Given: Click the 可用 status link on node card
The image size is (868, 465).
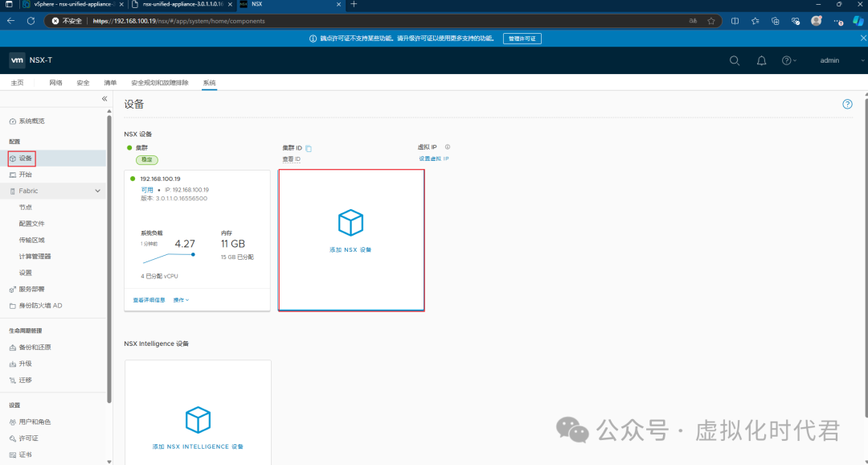Looking at the screenshot, I should click(x=147, y=190).
